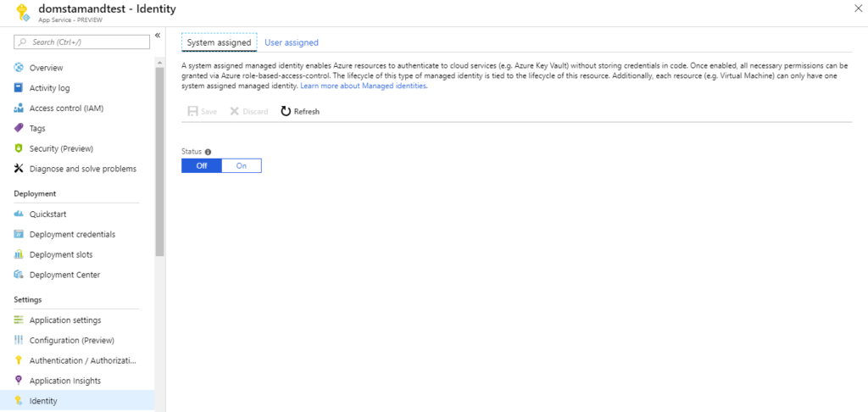The height and width of the screenshot is (412, 868).
Task: Switch to the System assigned tab
Action: coord(220,42)
